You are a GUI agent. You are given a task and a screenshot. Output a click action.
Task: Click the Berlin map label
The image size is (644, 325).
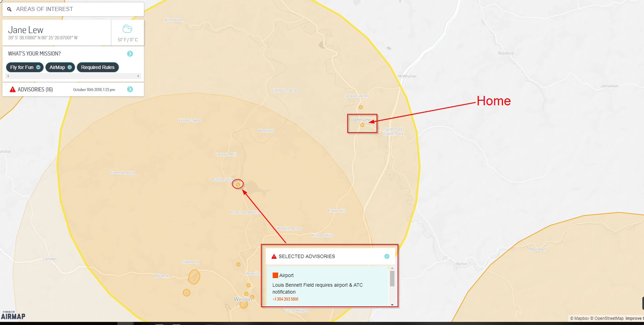461,264
